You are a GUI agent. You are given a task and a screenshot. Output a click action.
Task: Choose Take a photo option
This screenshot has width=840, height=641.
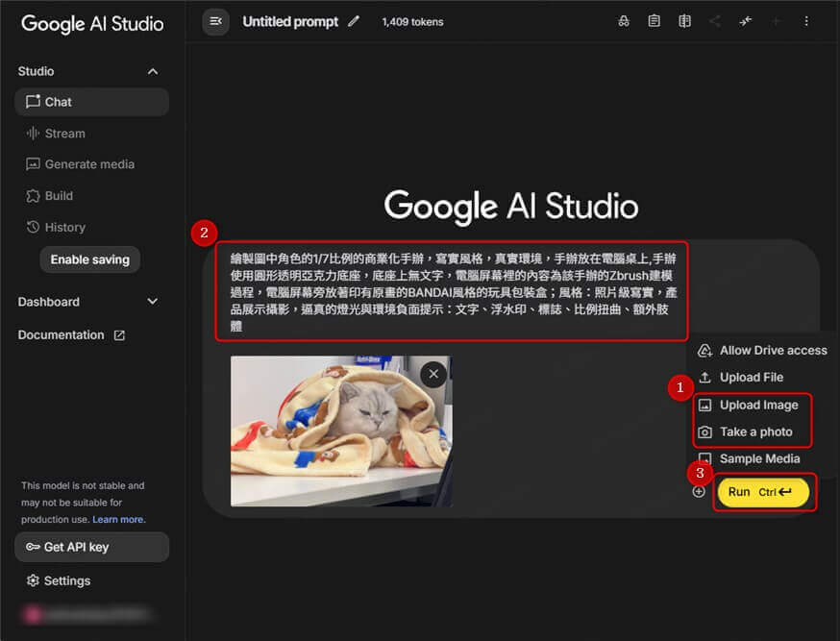[745, 432]
